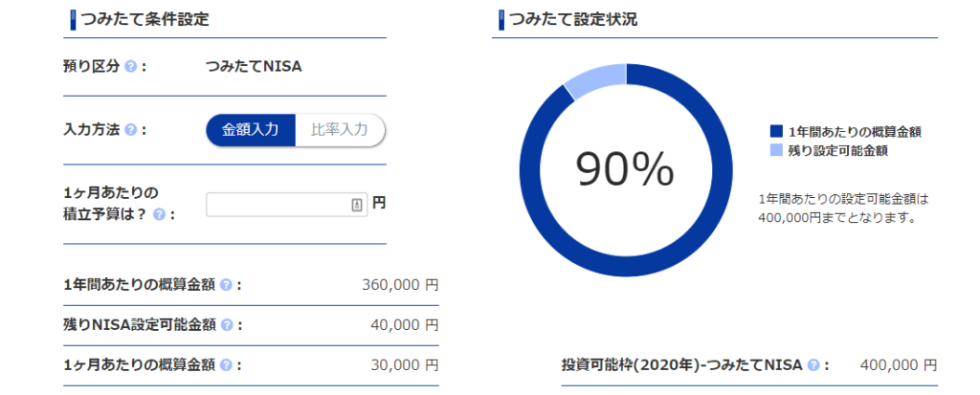Open help icon beside 投資可能枠(2020年)-つみたてNISA
The image size is (980, 395).
pos(813,365)
